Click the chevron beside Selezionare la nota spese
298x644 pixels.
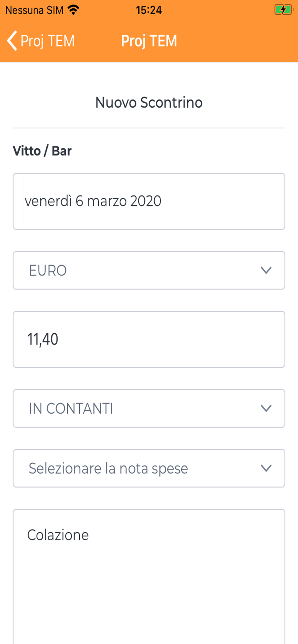(266, 468)
